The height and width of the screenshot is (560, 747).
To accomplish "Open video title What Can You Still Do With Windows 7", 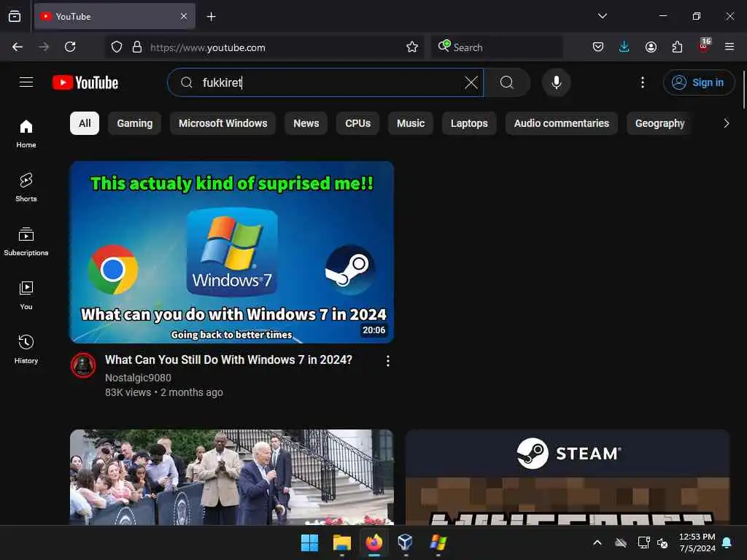I will [x=228, y=359].
